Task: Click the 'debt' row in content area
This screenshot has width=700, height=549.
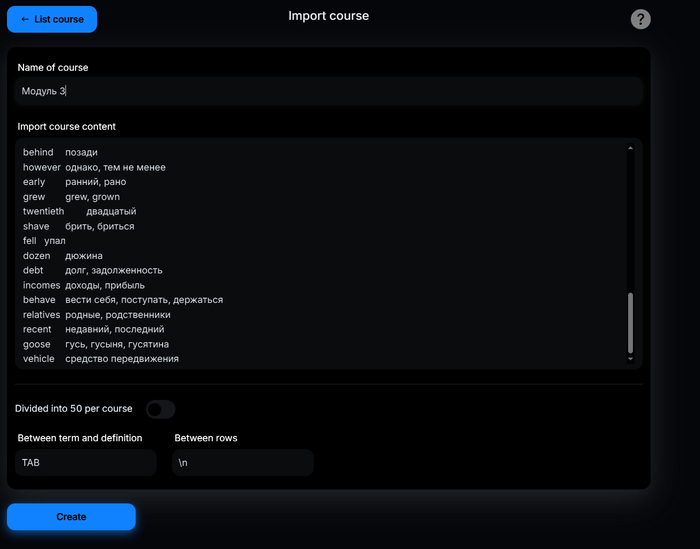Action: (x=92, y=270)
